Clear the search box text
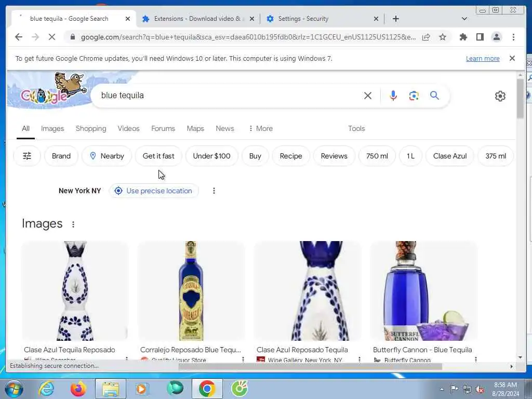 pyautogui.click(x=367, y=96)
